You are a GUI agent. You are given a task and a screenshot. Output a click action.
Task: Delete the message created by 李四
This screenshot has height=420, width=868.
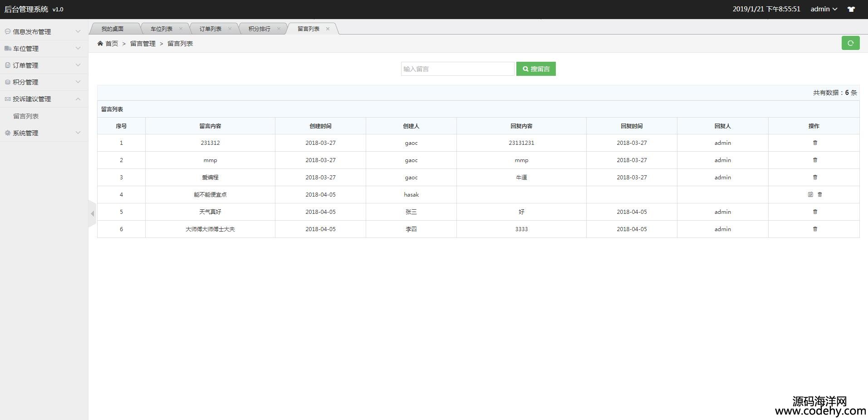(815, 229)
